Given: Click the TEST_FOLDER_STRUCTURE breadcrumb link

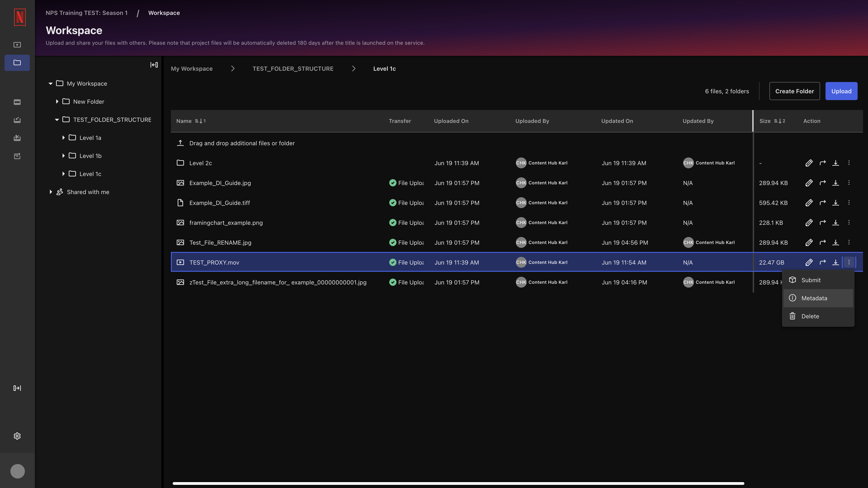Looking at the screenshot, I should coord(293,68).
